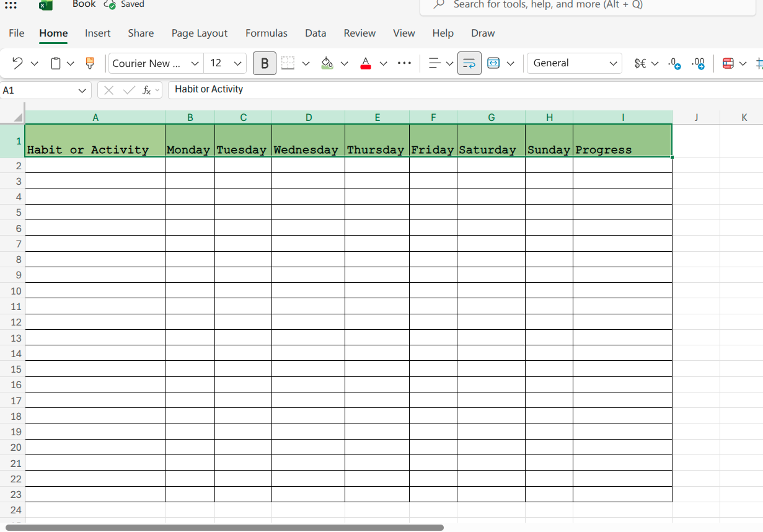Viewport: 763px width, 532px height.
Task: Click the Conditional Formatting icon
Action: pyautogui.click(x=728, y=63)
